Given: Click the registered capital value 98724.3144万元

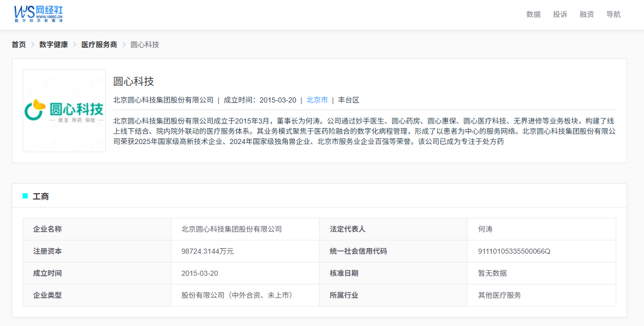Looking at the screenshot, I should 207,251.
